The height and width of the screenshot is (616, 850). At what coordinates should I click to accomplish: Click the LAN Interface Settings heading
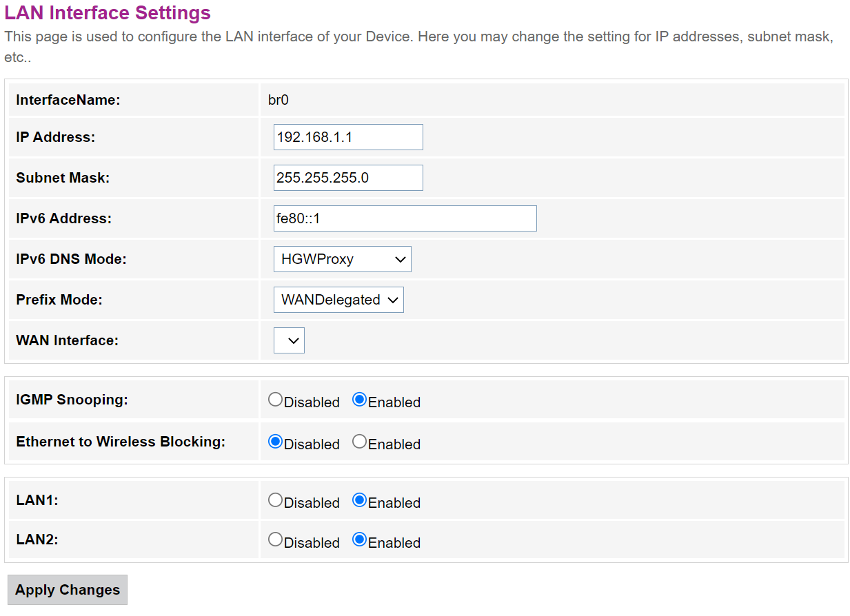coord(108,13)
